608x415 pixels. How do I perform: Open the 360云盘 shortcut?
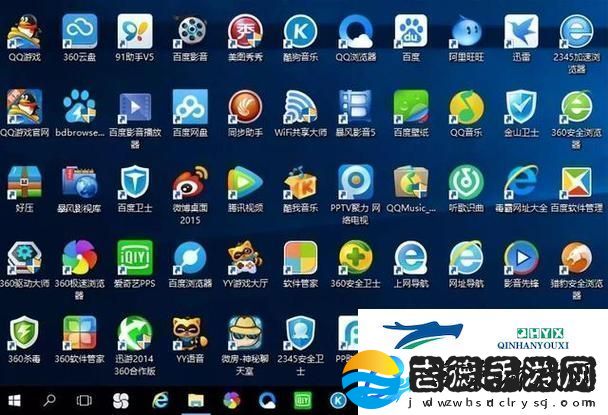[79, 32]
